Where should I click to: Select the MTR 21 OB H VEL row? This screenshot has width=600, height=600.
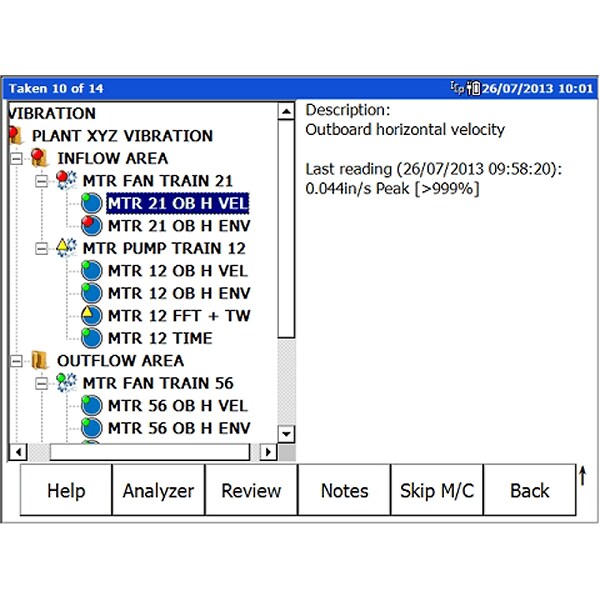178,203
